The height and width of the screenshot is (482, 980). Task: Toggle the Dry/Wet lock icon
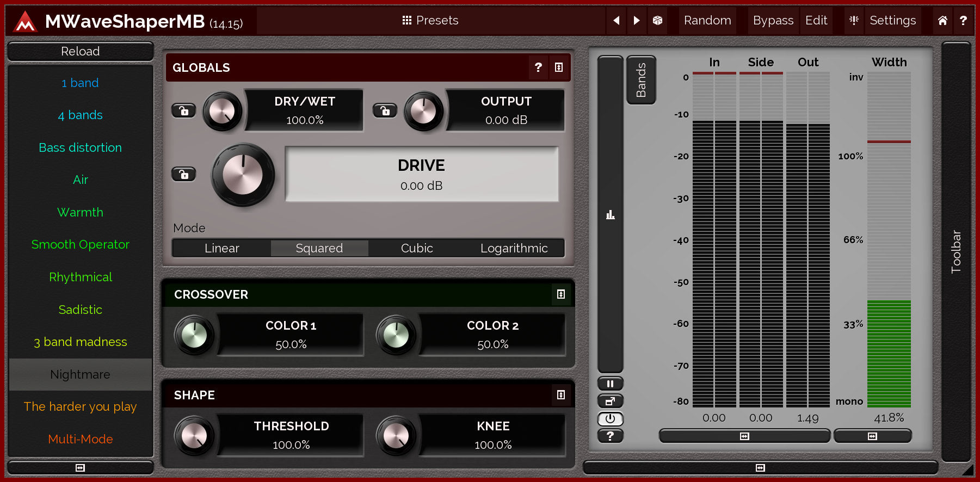click(x=183, y=111)
